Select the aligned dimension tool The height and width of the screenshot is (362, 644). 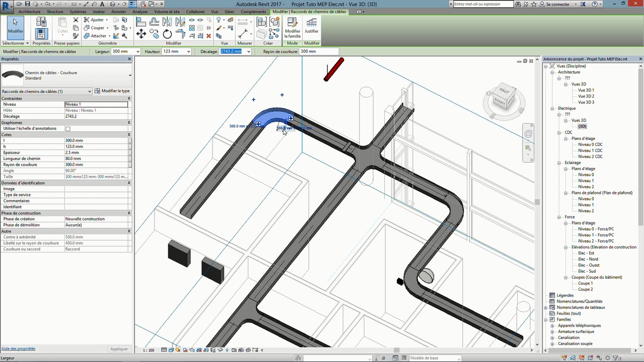(243, 34)
